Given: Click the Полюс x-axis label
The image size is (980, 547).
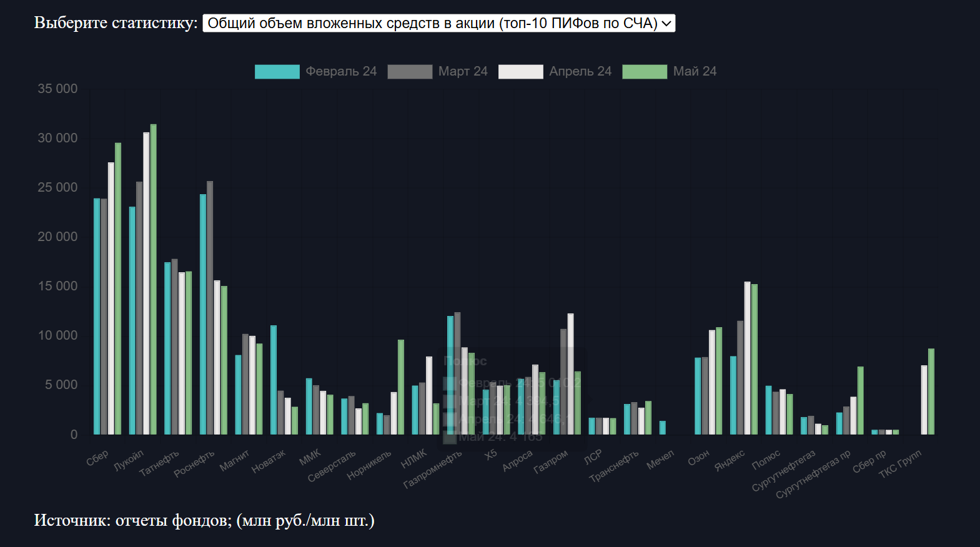Looking at the screenshot, I should pyautogui.click(x=766, y=460).
